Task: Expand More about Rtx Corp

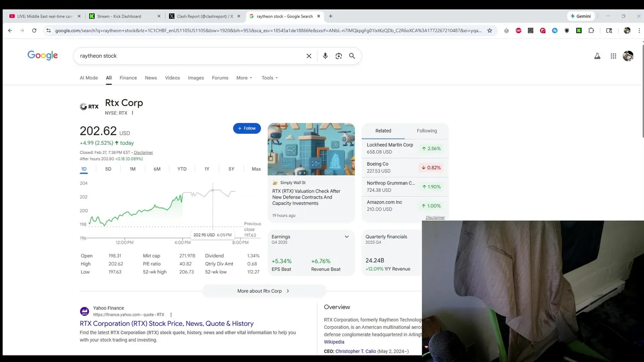Action: coord(264,291)
